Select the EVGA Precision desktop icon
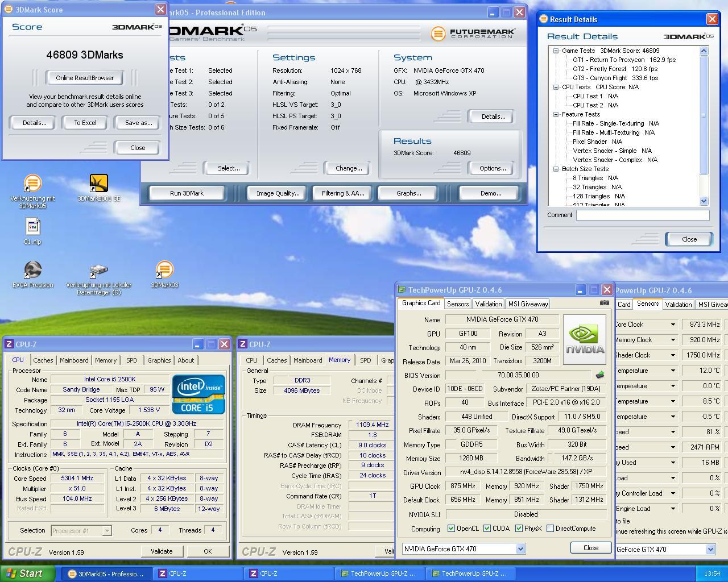 pyautogui.click(x=32, y=270)
